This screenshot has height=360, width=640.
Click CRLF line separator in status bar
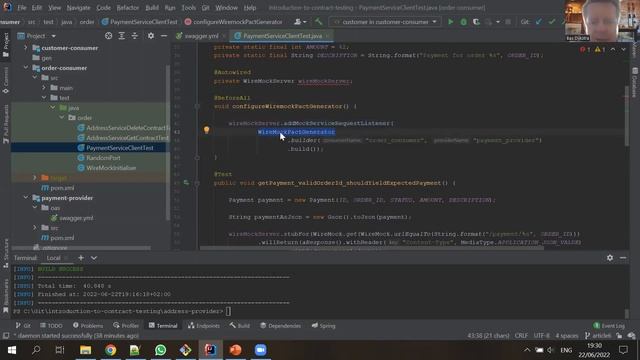point(521,336)
